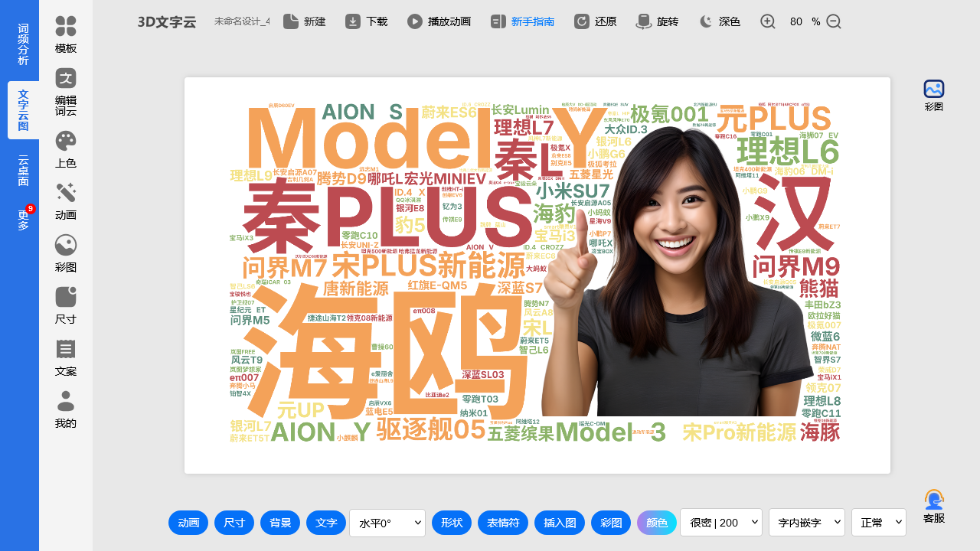Screen dimensions: 980x551
Task: Zoom out with the minus magnifier
Action: [834, 21]
